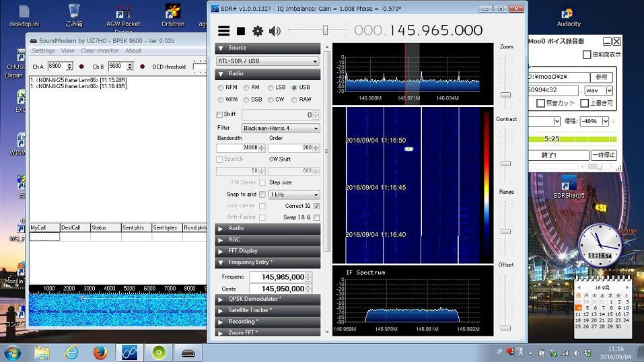Image resolution: width=644 pixels, height=362 pixels.
Task: Toggle 最前面表示 checkbox in Moo0
Action: click(x=587, y=55)
